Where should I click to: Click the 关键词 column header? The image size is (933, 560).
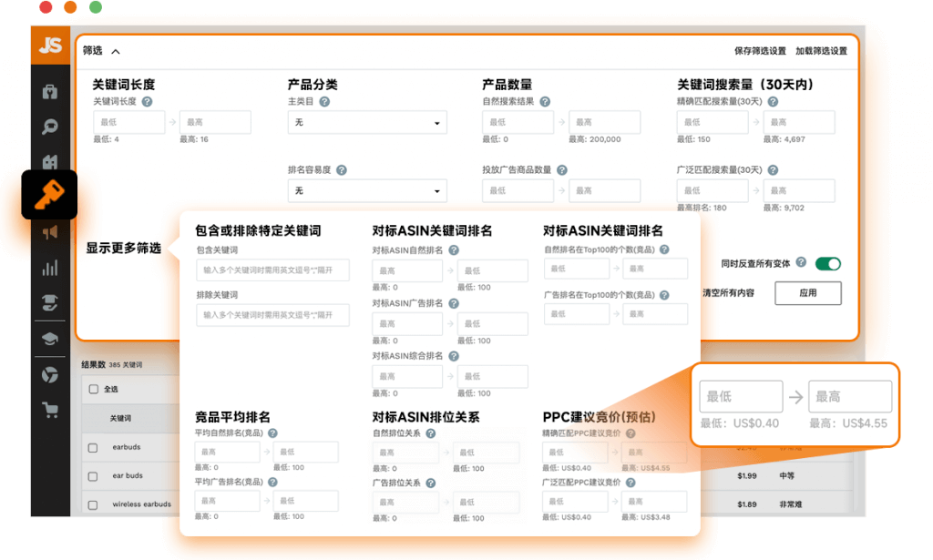click(x=121, y=419)
